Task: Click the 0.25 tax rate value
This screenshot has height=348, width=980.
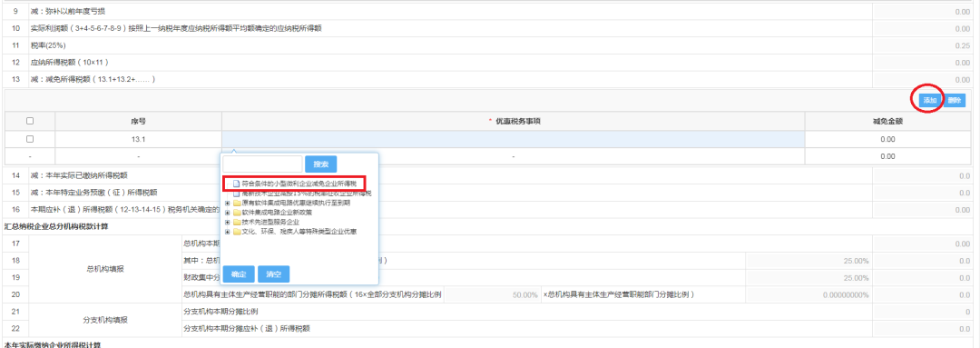Action: coord(962,45)
